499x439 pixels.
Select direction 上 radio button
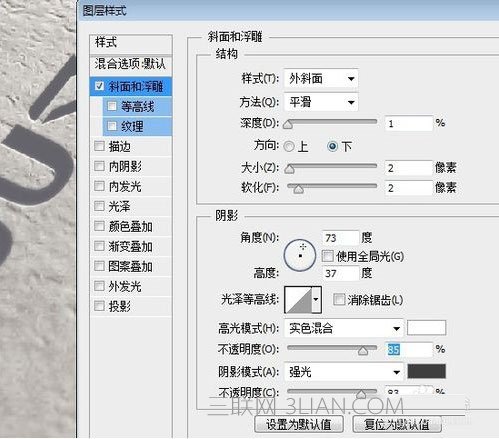(289, 146)
